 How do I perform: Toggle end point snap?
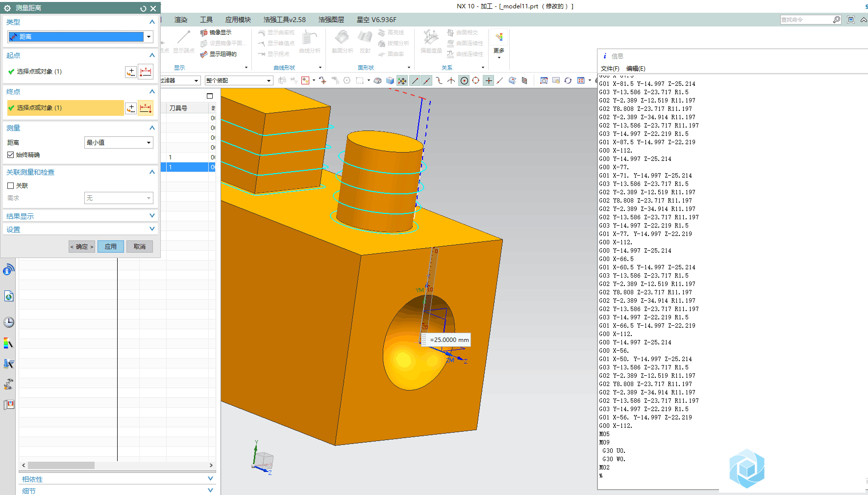point(415,80)
